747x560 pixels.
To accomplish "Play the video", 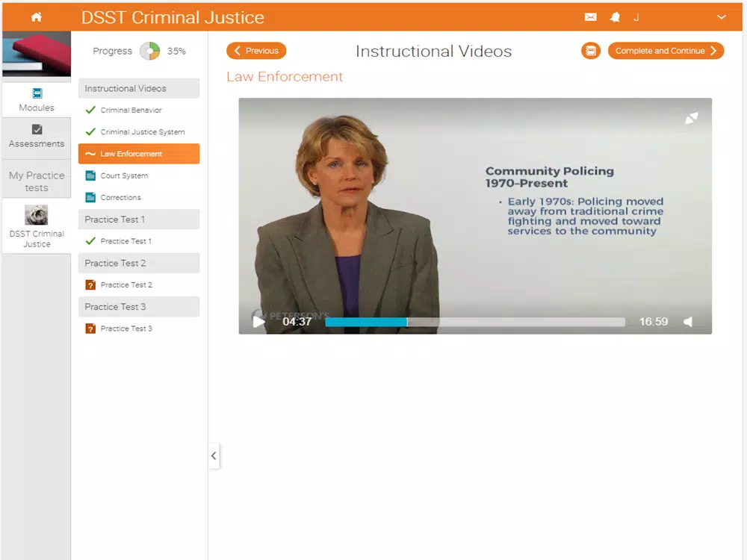I will coord(258,322).
